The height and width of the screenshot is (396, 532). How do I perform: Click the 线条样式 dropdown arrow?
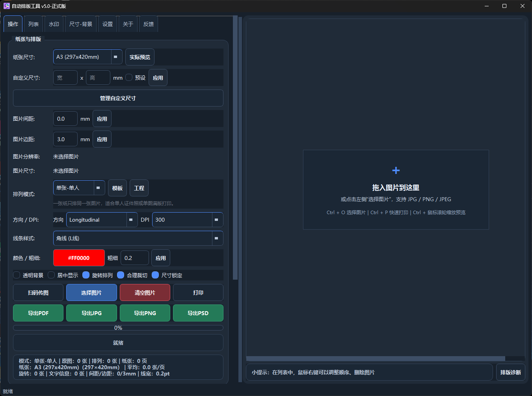point(217,238)
